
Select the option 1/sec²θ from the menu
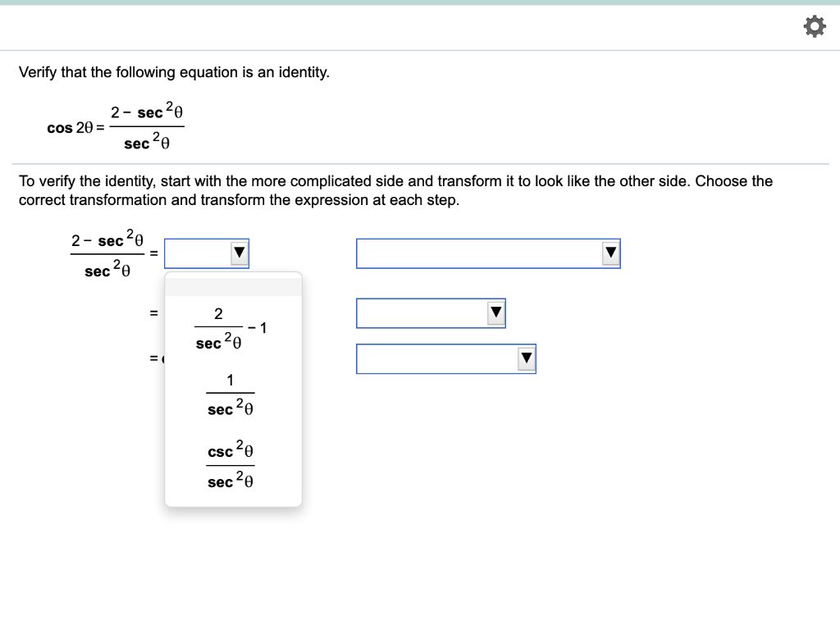pos(230,394)
